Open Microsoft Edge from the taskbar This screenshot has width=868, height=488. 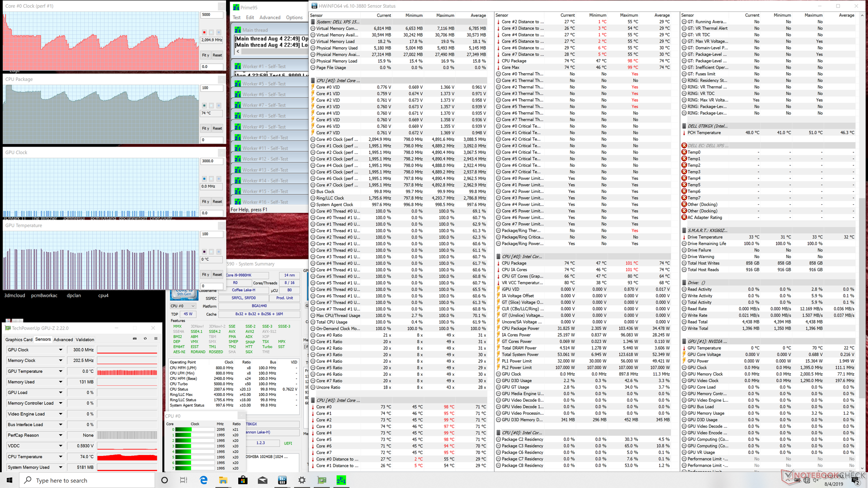203,480
